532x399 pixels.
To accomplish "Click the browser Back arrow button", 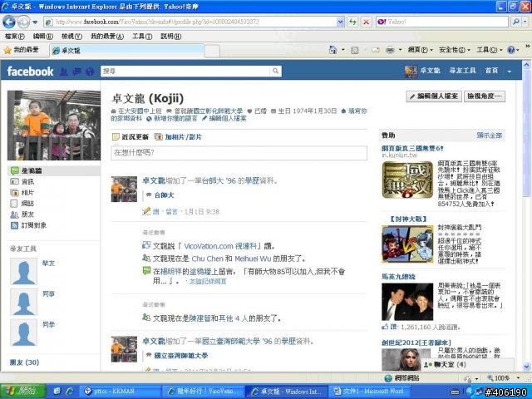I will tap(9, 22).
